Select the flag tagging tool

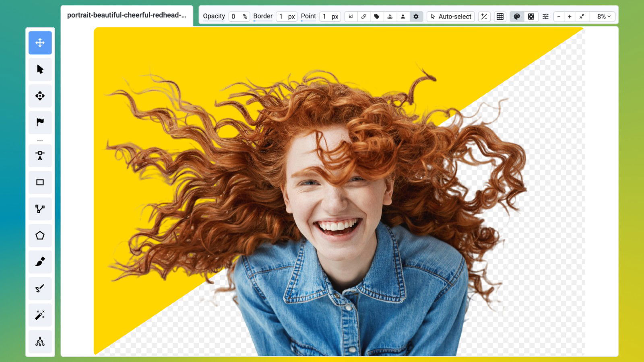[40, 122]
